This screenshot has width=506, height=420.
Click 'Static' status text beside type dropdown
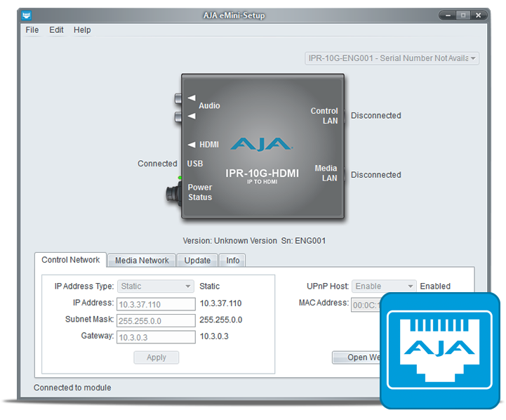click(209, 286)
